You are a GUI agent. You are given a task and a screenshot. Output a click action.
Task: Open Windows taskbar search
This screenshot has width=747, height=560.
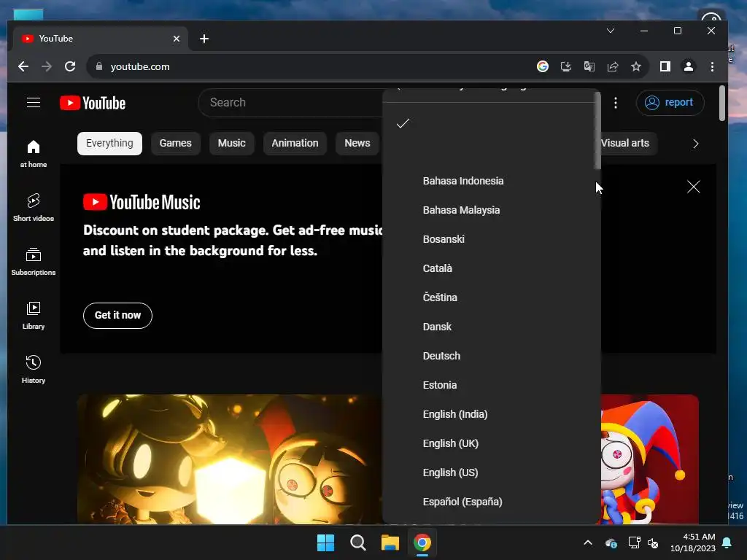(x=357, y=542)
